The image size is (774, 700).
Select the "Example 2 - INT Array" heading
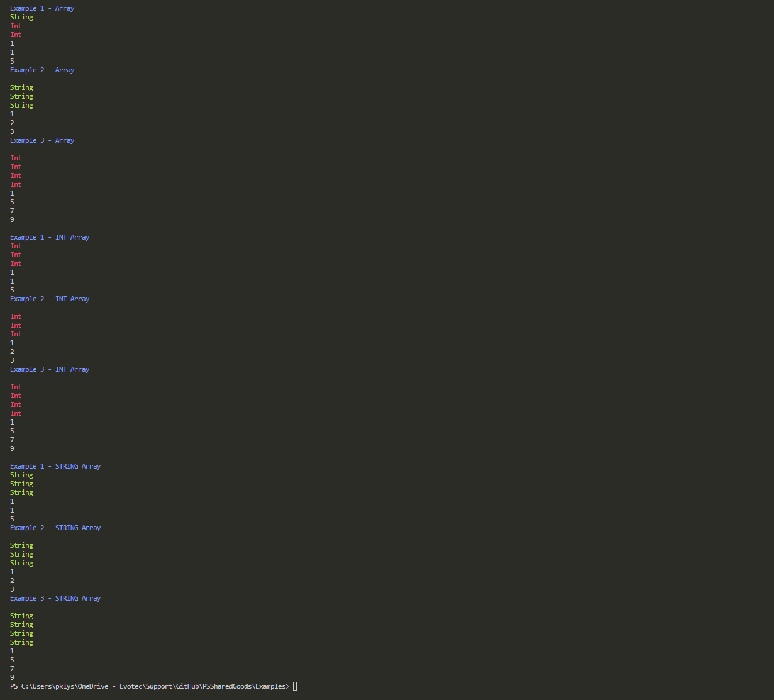click(49, 298)
